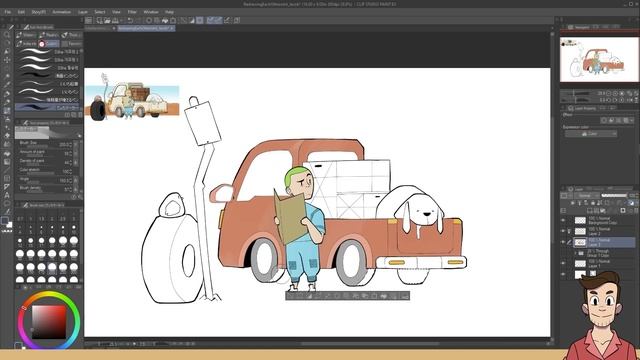This screenshot has height=360, width=640.
Task: Switch to the Thick paint sub tool group
Action: [x=72, y=36]
